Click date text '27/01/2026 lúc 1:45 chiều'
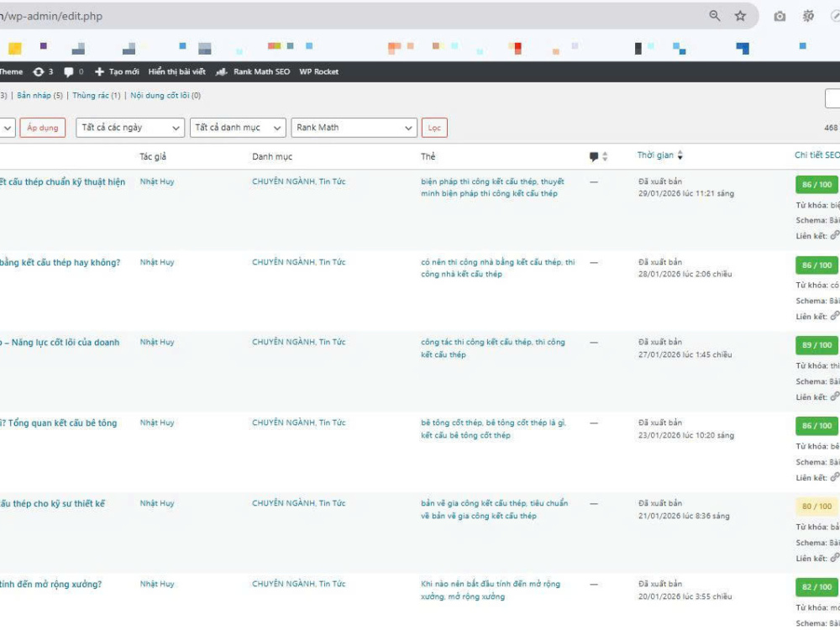 point(685,354)
